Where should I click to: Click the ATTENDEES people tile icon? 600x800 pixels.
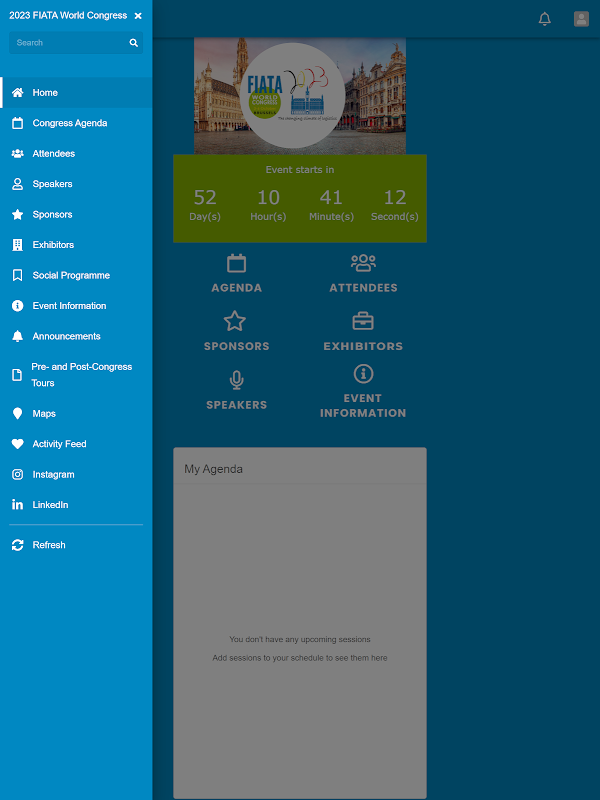click(x=363, y=263)
